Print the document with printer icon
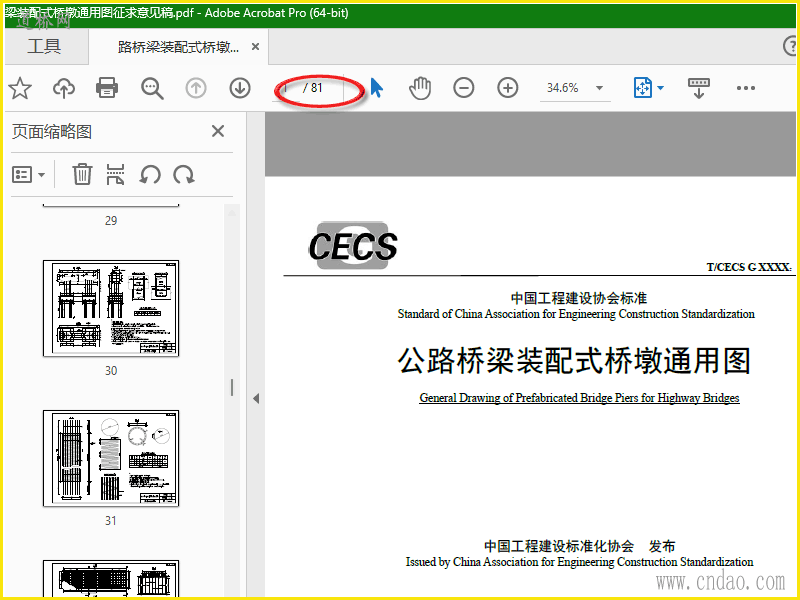 (x=107, y=88)
